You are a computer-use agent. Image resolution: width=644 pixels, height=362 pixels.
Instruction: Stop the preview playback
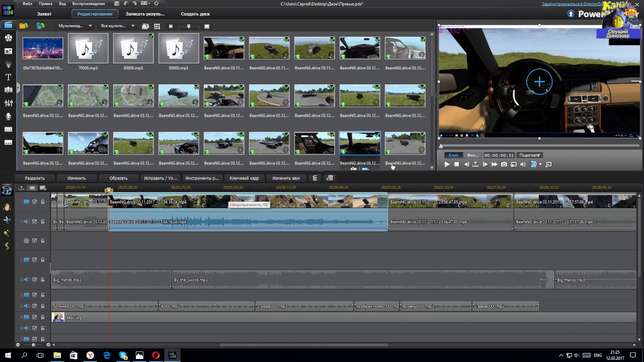[457, 164]
